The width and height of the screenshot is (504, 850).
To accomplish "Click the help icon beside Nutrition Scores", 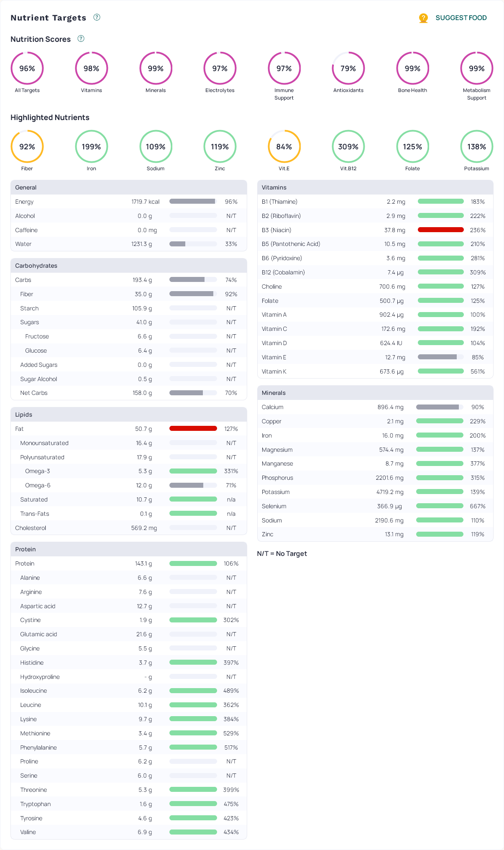I will (81, 38).
